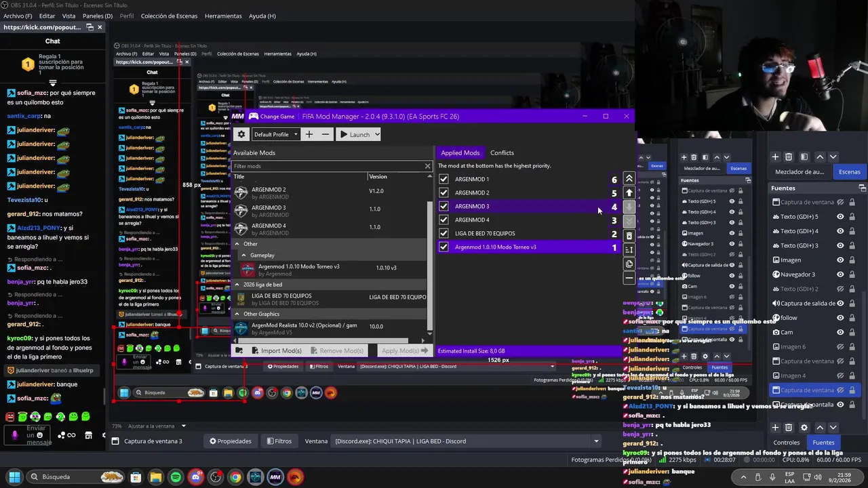Open Propiedades for Captura de ventana 3

click(230, 441)
